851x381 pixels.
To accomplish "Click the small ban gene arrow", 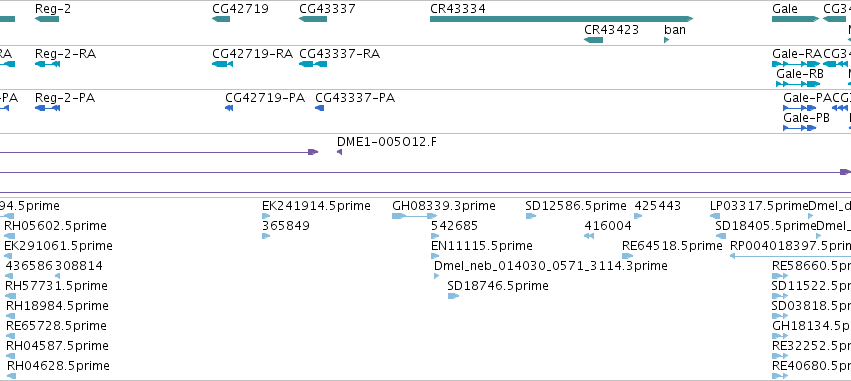I will coord(666,40).
